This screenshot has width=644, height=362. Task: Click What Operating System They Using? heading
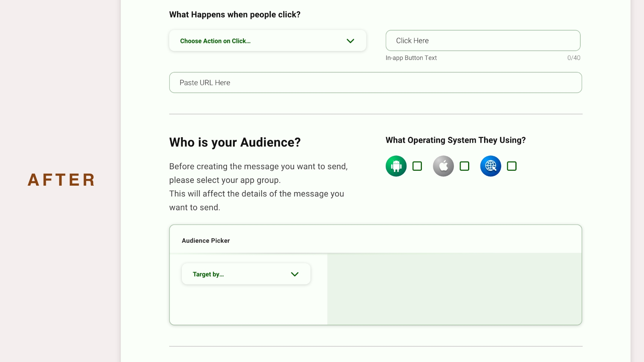pyautogui.click(x=455, y=140)
